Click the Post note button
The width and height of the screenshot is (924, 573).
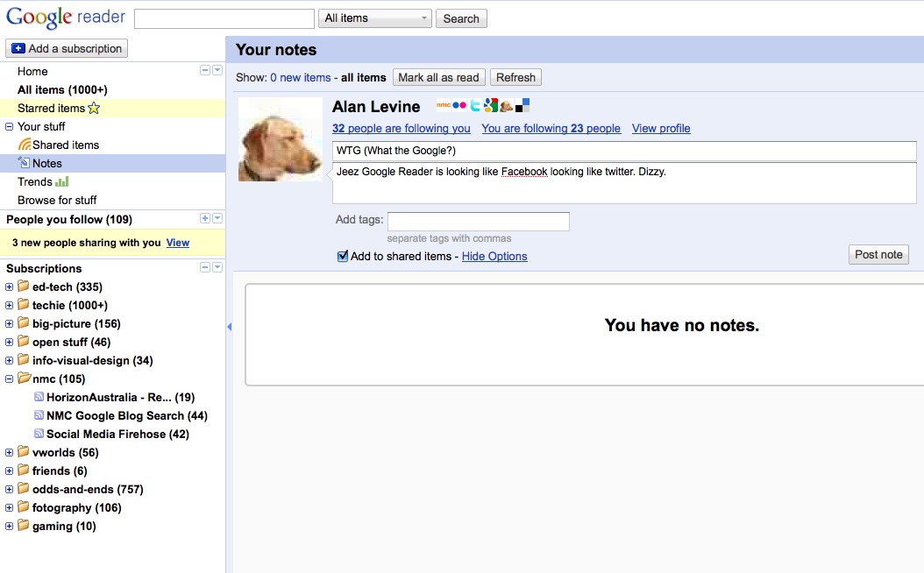point(878,254)
